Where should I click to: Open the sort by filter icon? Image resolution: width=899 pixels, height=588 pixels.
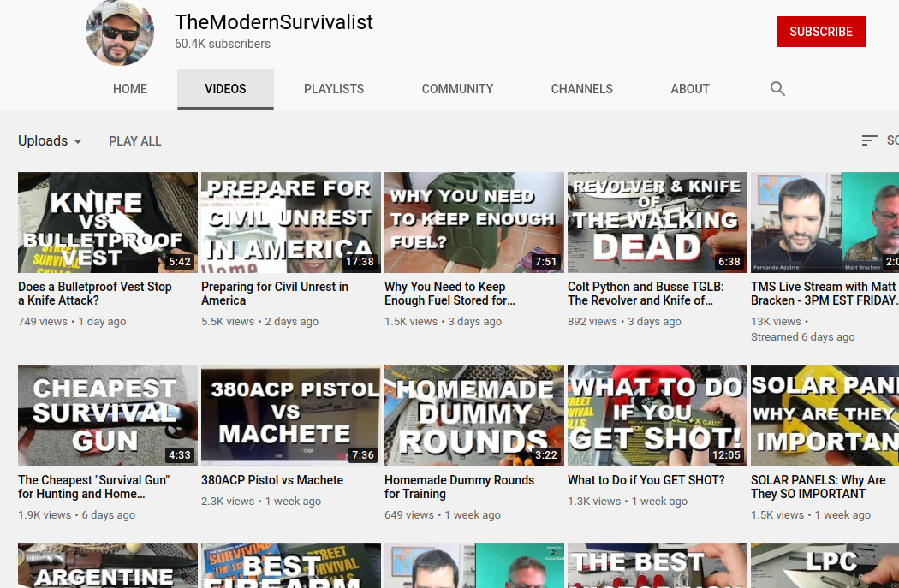(x=869, y=140)
